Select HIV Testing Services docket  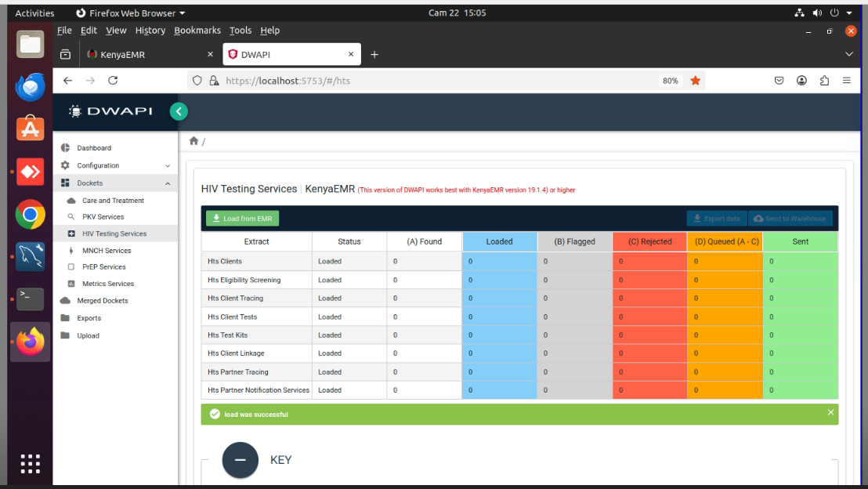(x=114, y=234)
